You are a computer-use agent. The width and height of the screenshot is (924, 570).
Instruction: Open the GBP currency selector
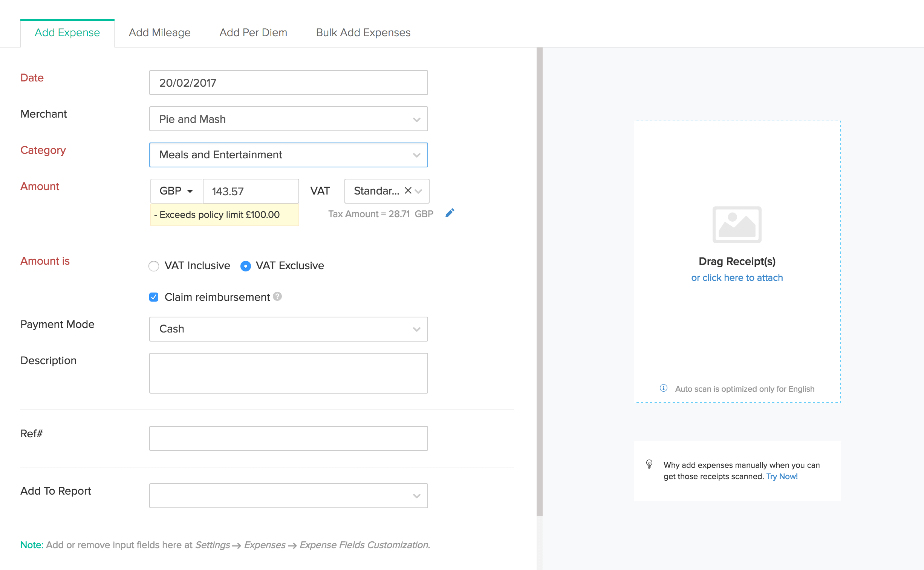click(x=175, y=191)
